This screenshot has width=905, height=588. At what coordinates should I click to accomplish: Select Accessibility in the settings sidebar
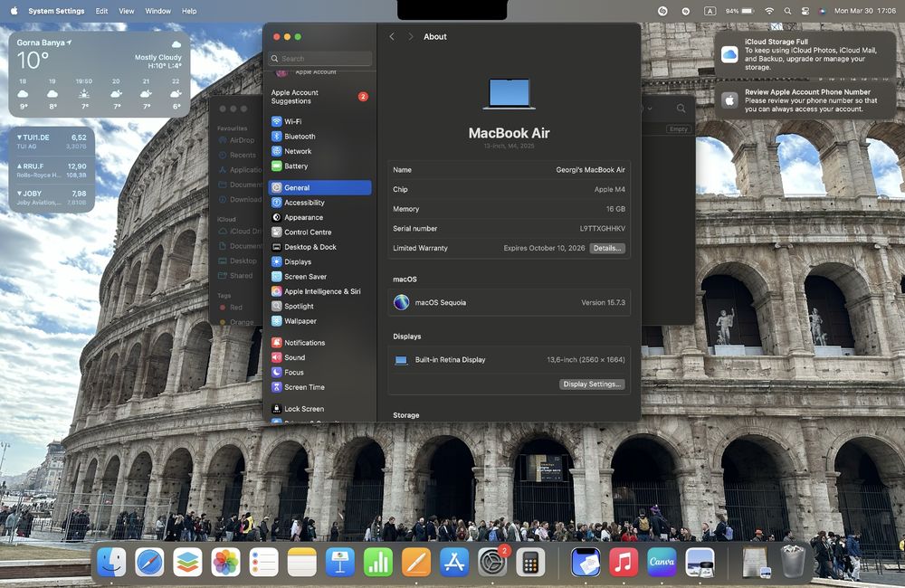[319, 203]
